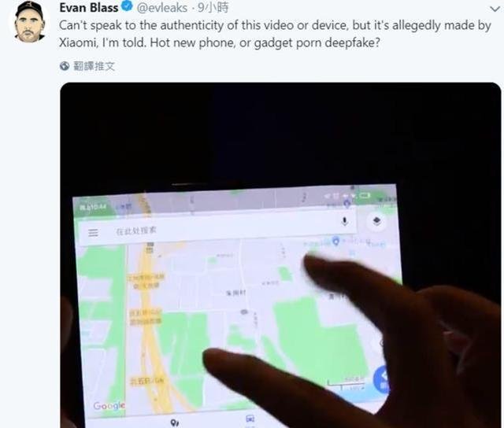Viewport: 504px width, 428px height.
Task: Switch to the commute car tab
Action: click(250, 419)
